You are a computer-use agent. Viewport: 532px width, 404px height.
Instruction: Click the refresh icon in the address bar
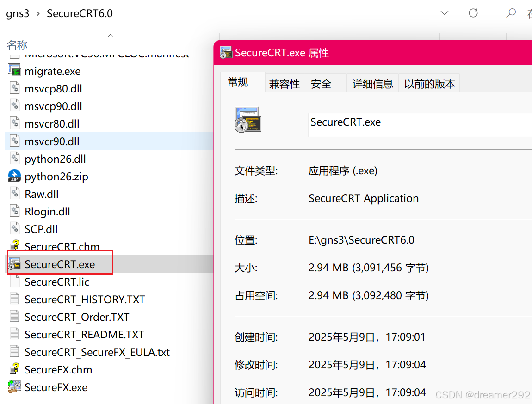click(x=473, y=13)
